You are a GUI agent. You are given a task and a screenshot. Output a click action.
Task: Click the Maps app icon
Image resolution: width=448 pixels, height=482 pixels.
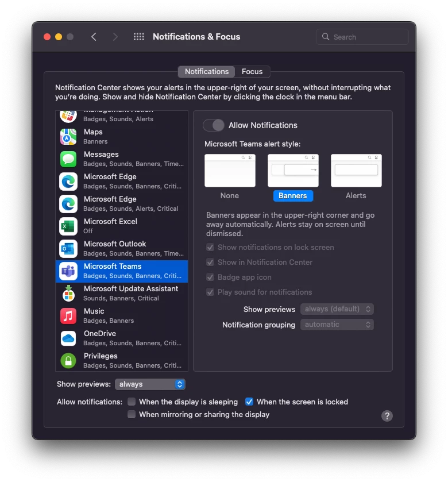click(x=68, y=137)
